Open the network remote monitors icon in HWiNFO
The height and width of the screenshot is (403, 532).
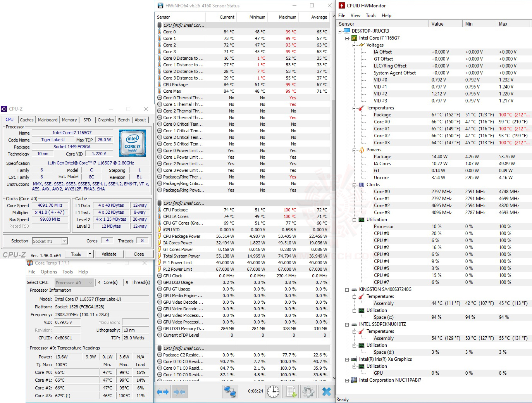point(230,392)
